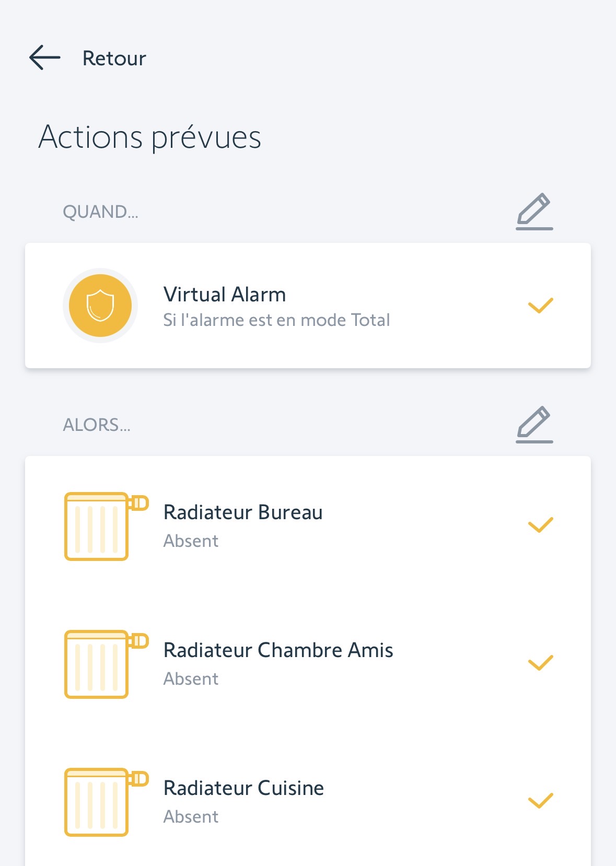Open the Radiateur Bureau name
Screen dimensions: 616x866
tap(243, 512)
